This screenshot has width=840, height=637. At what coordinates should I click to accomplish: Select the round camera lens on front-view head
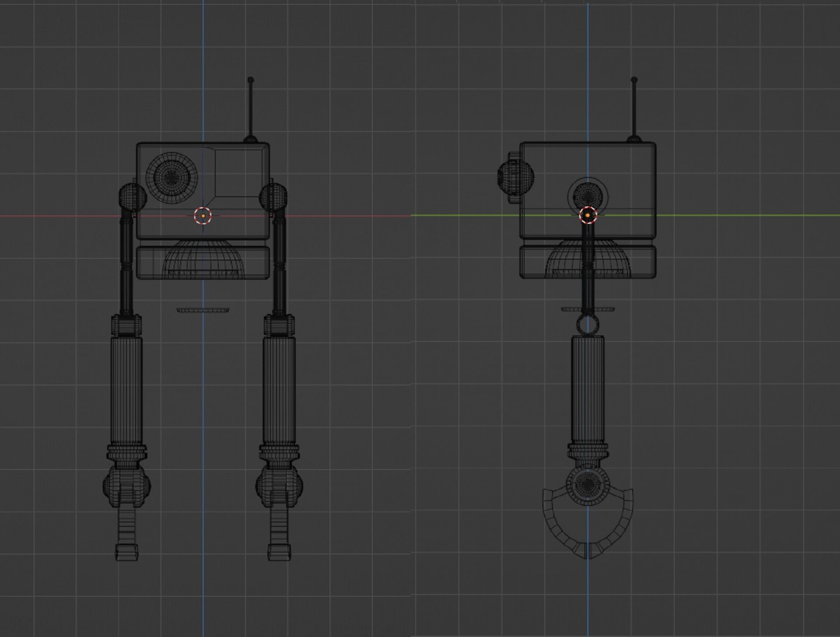coord(171,178)
